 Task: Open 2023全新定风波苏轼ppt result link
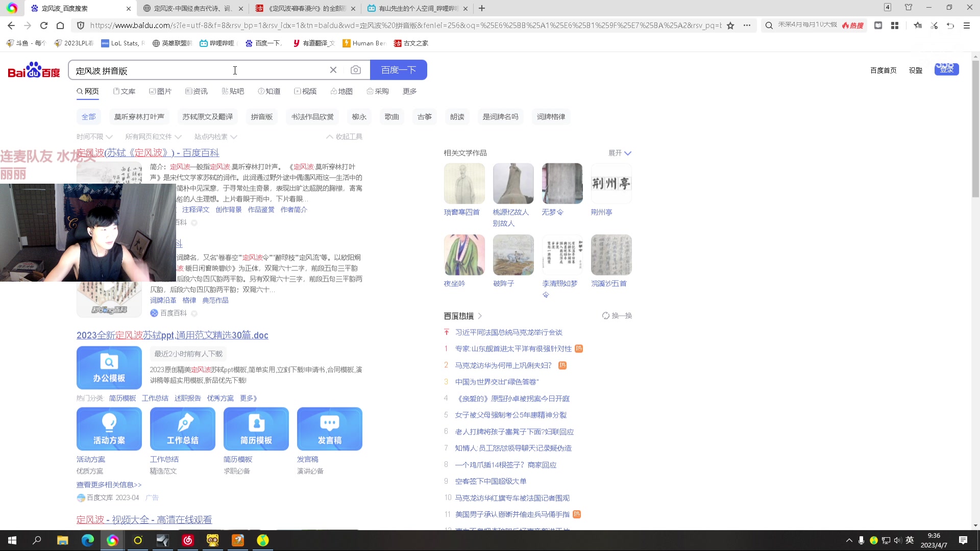pyautogui.click(x=173, y=335)
